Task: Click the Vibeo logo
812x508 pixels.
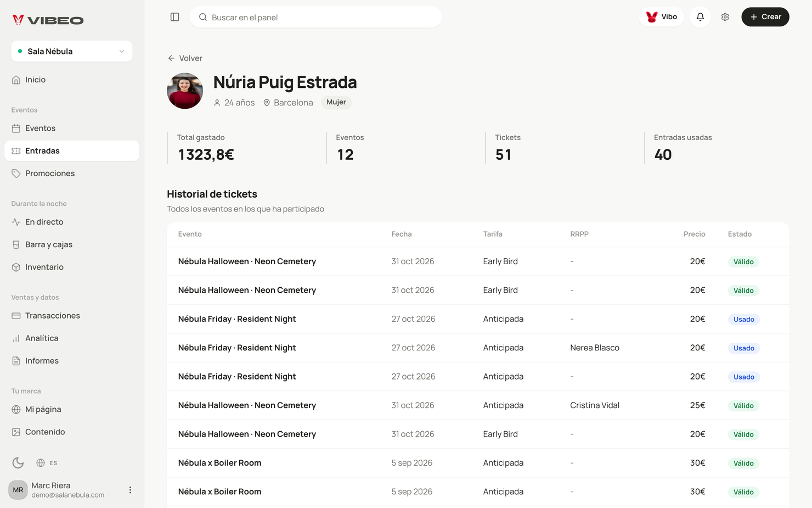Action: tap(48, 20)
